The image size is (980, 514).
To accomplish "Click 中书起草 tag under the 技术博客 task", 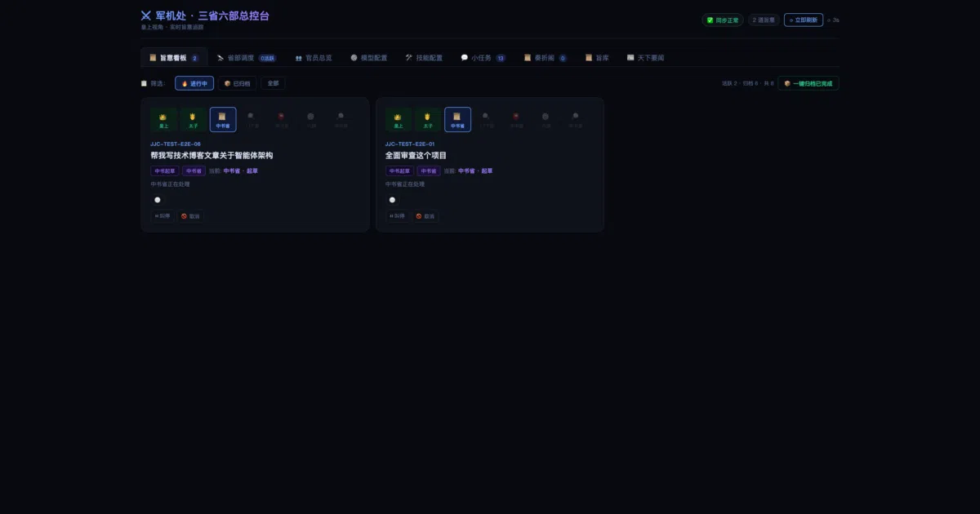I will pyautogui.click(x=164, y=171).
